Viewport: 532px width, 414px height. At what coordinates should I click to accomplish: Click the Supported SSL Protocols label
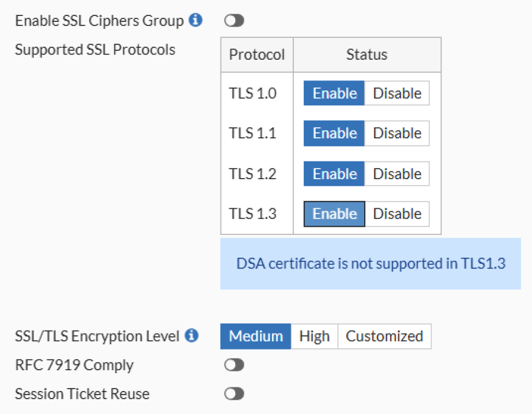click(95, 50)
